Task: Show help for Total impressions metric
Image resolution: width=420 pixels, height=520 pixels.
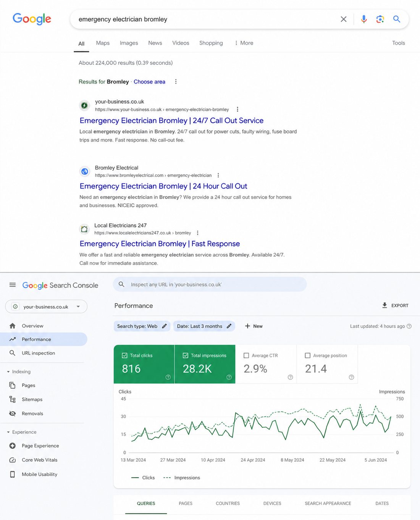Action: [x=229, y=377]
